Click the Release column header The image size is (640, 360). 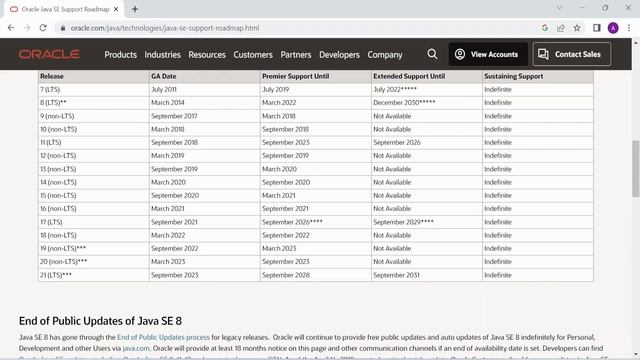pos(93,76)
